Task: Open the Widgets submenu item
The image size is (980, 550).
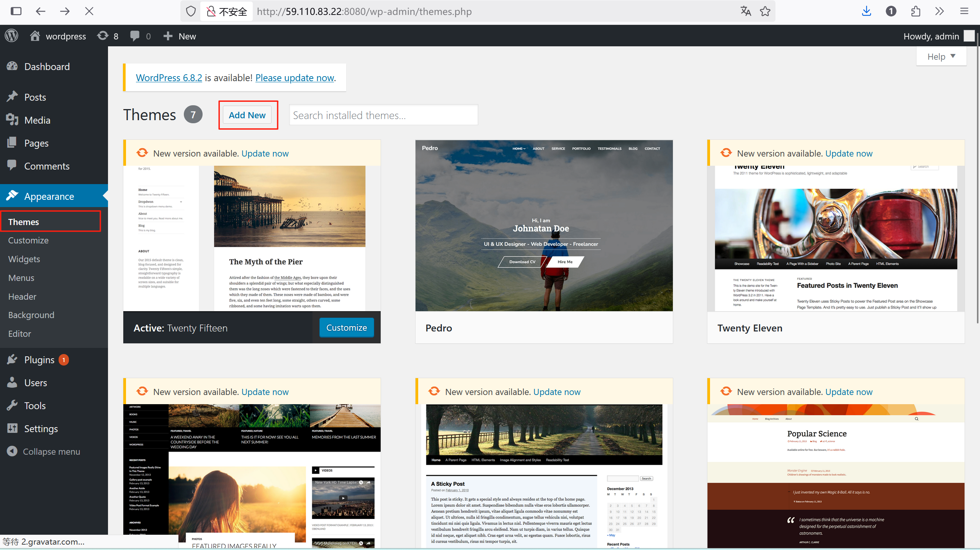Action: (24, 259)
